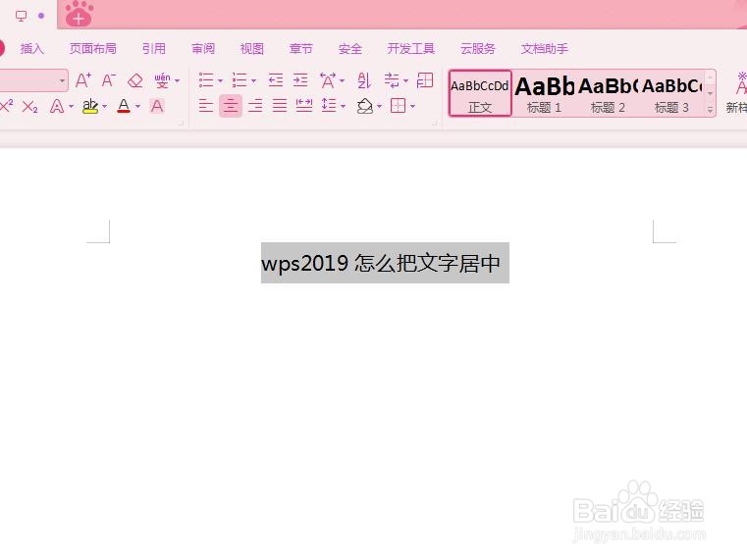Justify the paragraph text
Viewport: 747px width, 560px height.
280,106
